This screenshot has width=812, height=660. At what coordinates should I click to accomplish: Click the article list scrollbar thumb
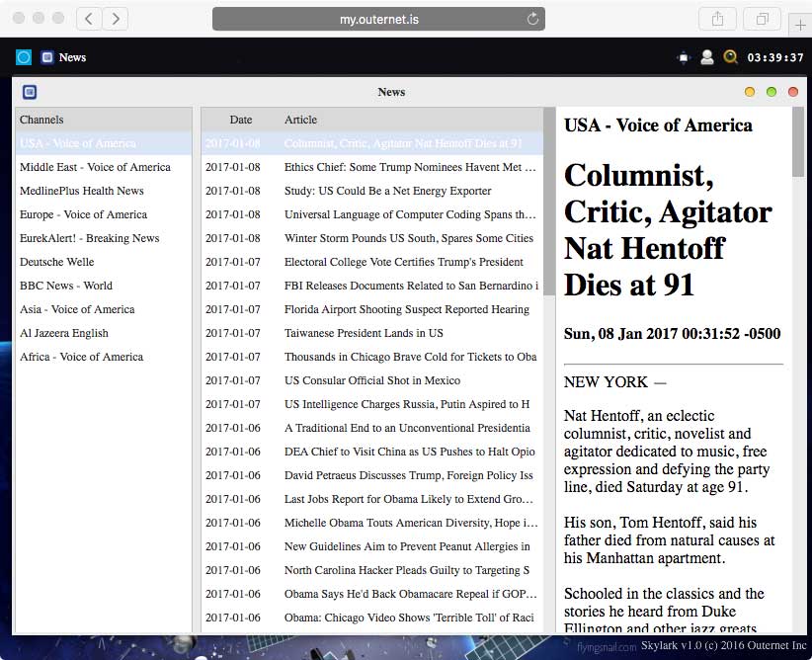549,202
